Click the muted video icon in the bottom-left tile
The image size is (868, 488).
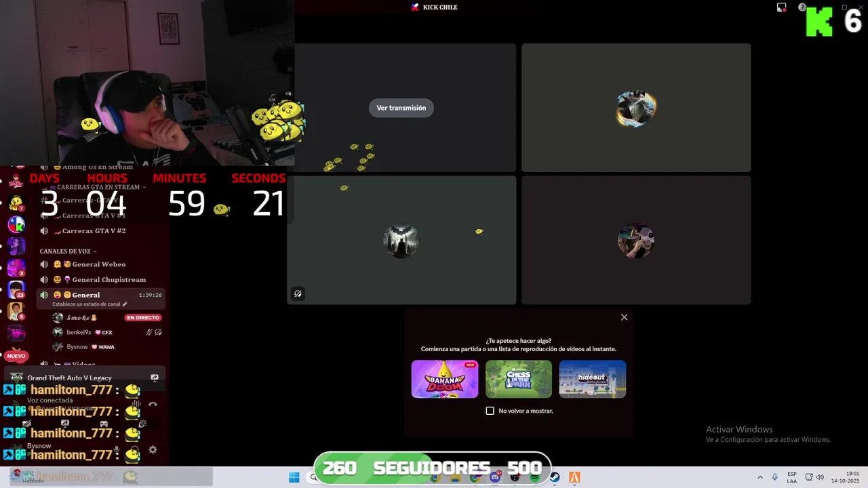tap(298, 293)
